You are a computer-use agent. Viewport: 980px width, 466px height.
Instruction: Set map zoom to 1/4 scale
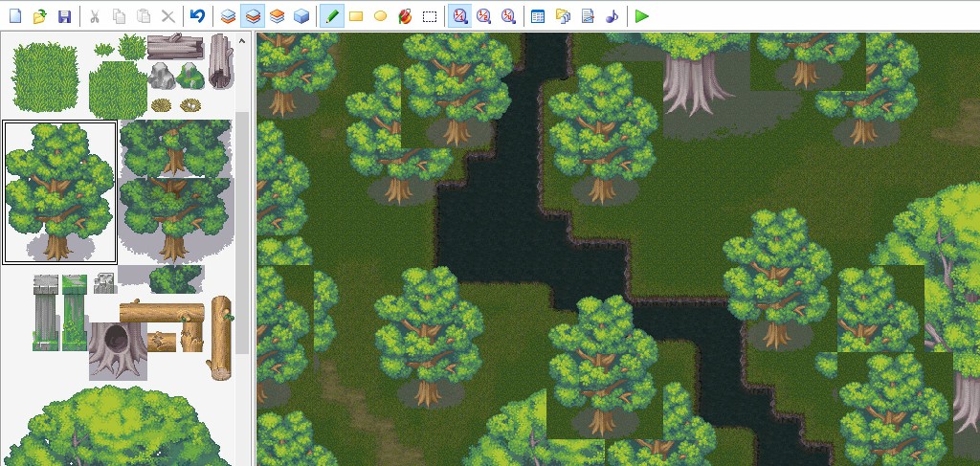[x=508, y=16]
